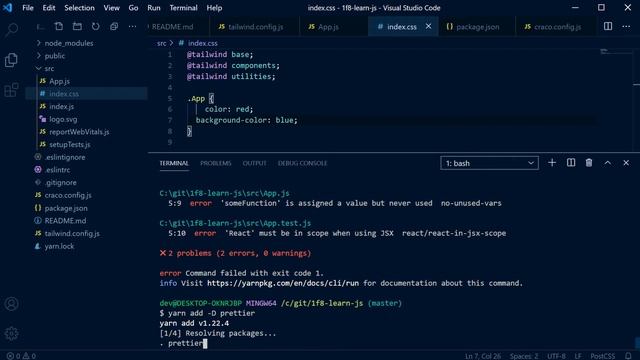Open logo.svg in the file tree
Viewport: 640px width, 360px height.
pyautogui.click(x=63, y=119)
